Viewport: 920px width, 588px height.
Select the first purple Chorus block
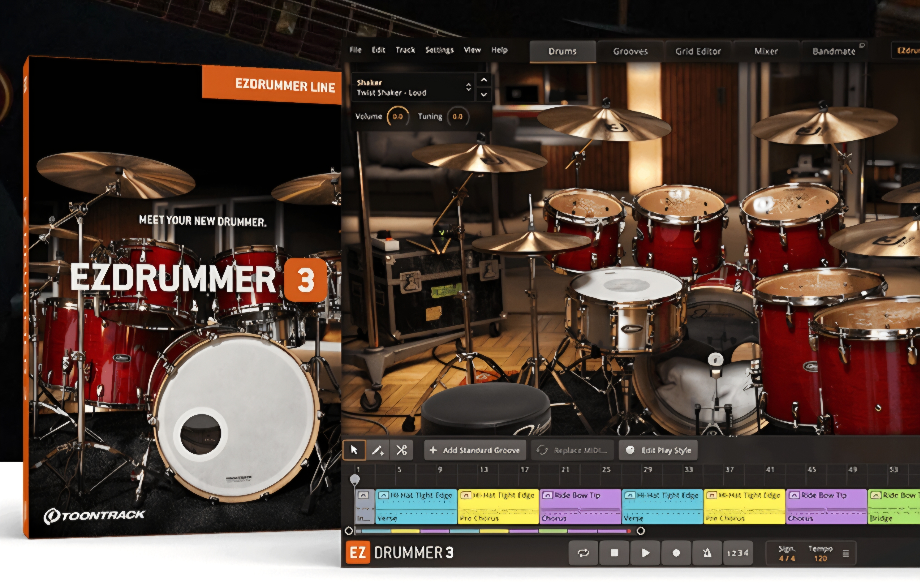pyautogui.click(x=580, y=507)
